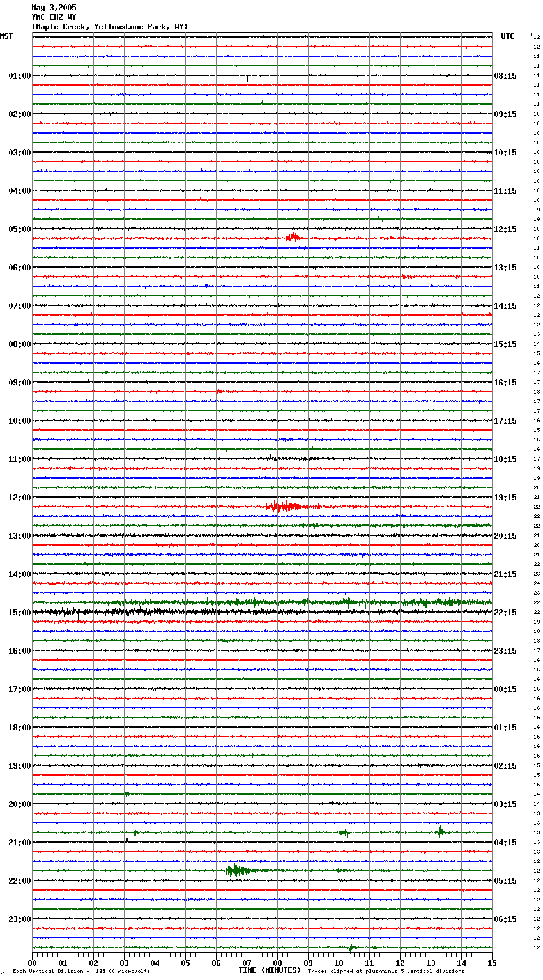Click the '14:15' UTC time label
543x980 pixels.
tap(505, 306)
